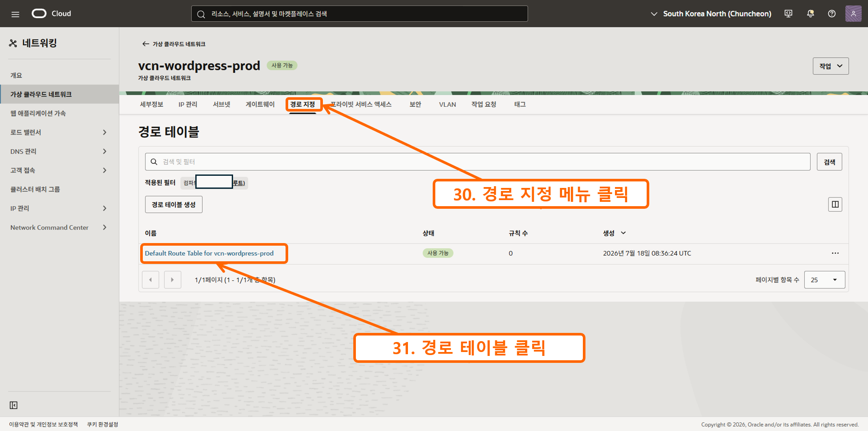Switch to the 서브넷 tab

221,105
